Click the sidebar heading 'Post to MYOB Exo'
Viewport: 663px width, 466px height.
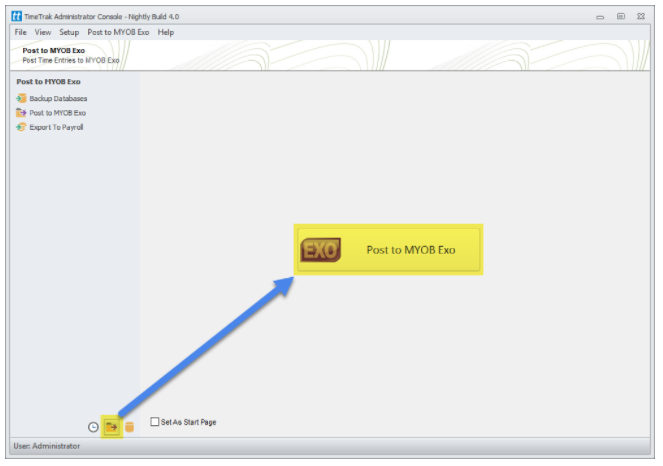coord(48,82)
